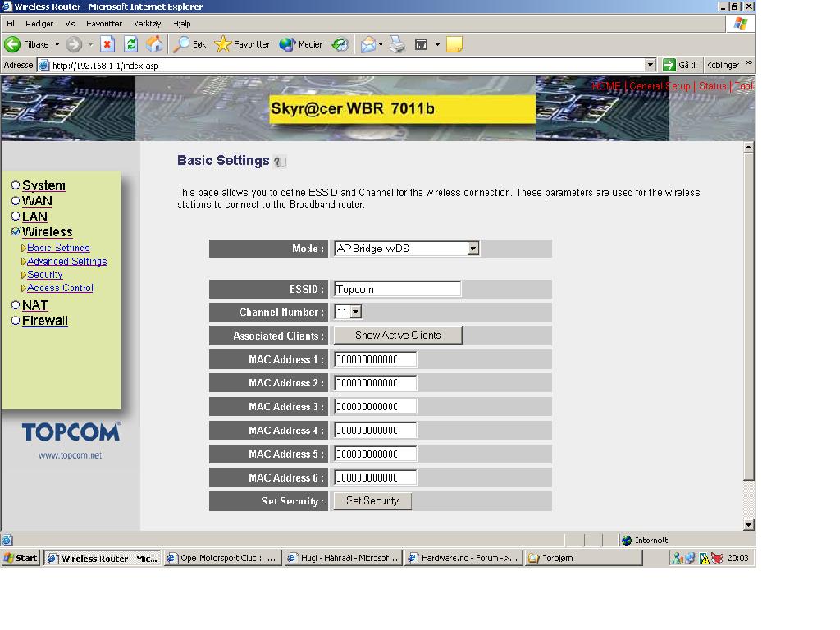Click the Refresh page icon

point(130,44)
